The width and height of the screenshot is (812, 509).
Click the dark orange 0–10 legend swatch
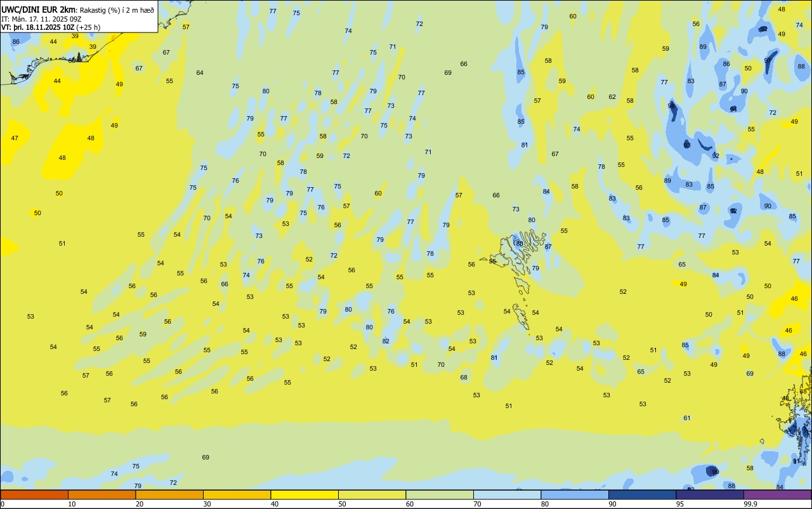tap(34, 494)
